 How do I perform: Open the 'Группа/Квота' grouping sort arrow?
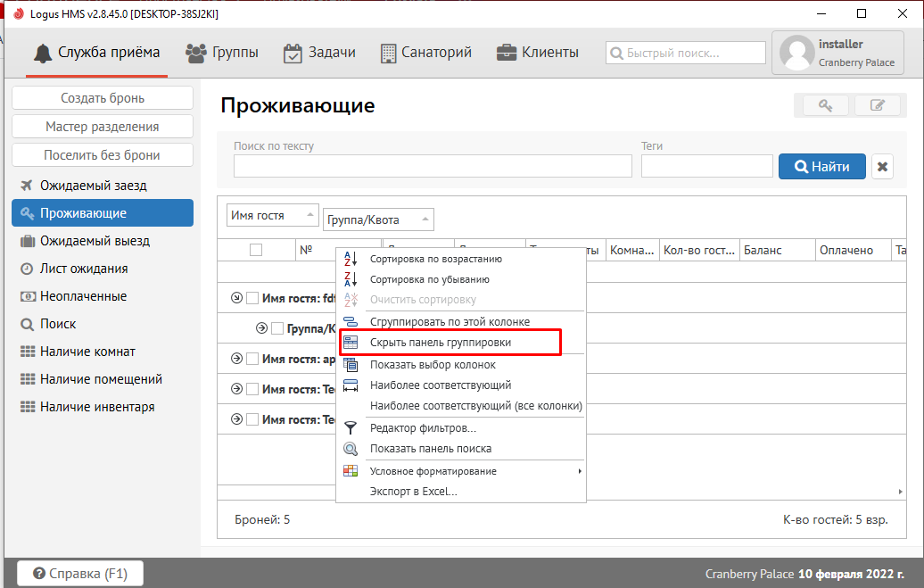[425, 219]
